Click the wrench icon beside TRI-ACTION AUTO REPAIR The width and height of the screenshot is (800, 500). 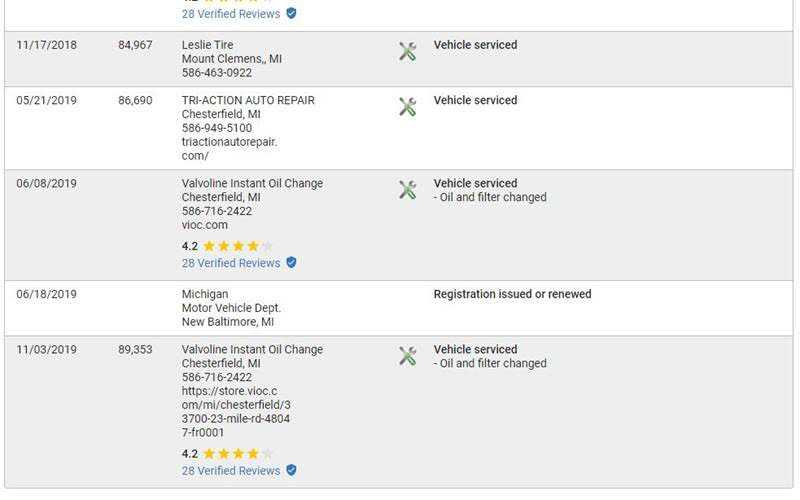(407, 106)
